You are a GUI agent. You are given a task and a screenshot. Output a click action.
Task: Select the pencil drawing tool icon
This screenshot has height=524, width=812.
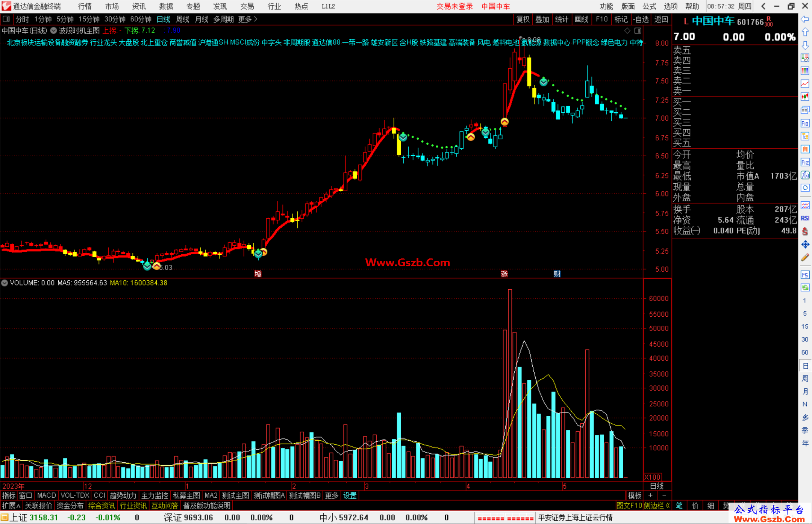805,258
